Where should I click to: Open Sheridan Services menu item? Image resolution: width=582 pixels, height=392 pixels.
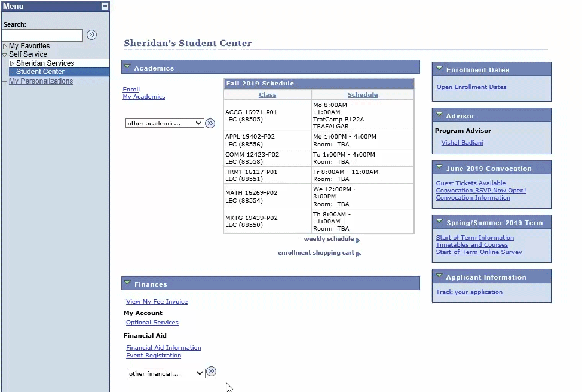tap(45, 63)
